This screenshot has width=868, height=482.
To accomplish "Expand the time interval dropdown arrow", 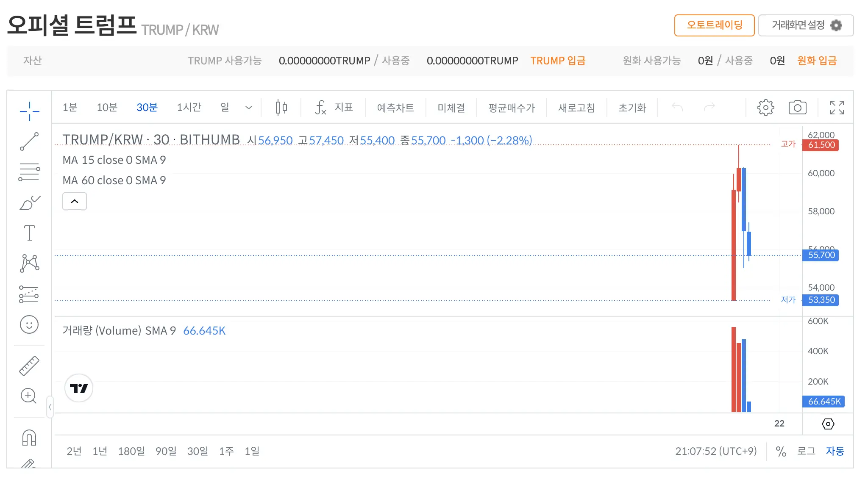I will point(249,108).
